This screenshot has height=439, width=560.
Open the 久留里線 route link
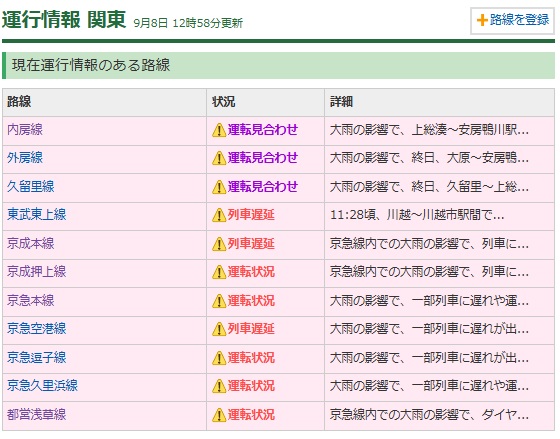(31, 186)
